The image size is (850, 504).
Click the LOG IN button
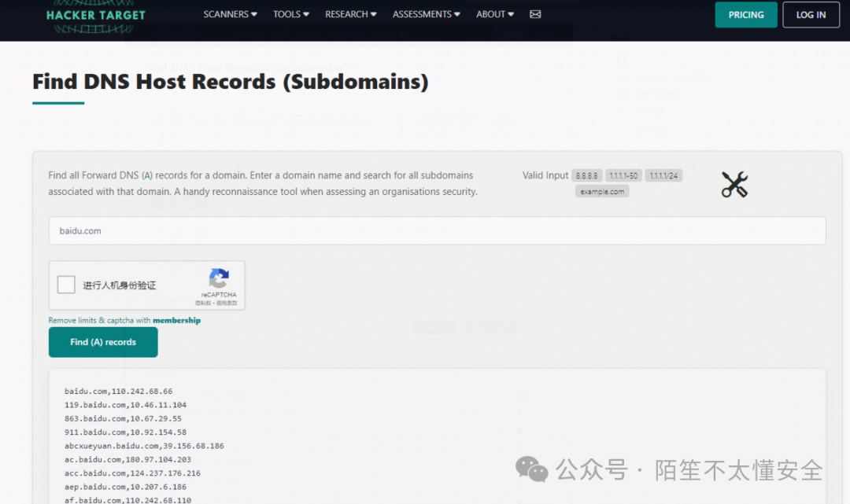(x=811, y=15)
